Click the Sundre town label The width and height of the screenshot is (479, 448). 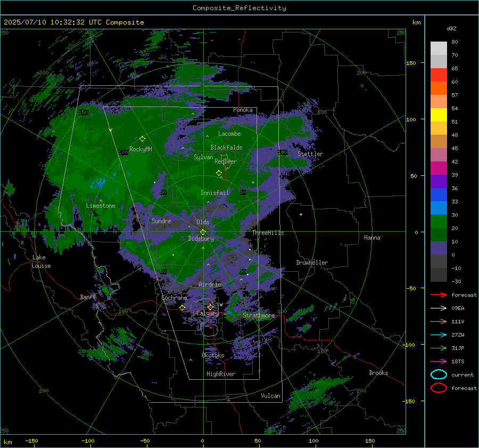tap(161, 221)
